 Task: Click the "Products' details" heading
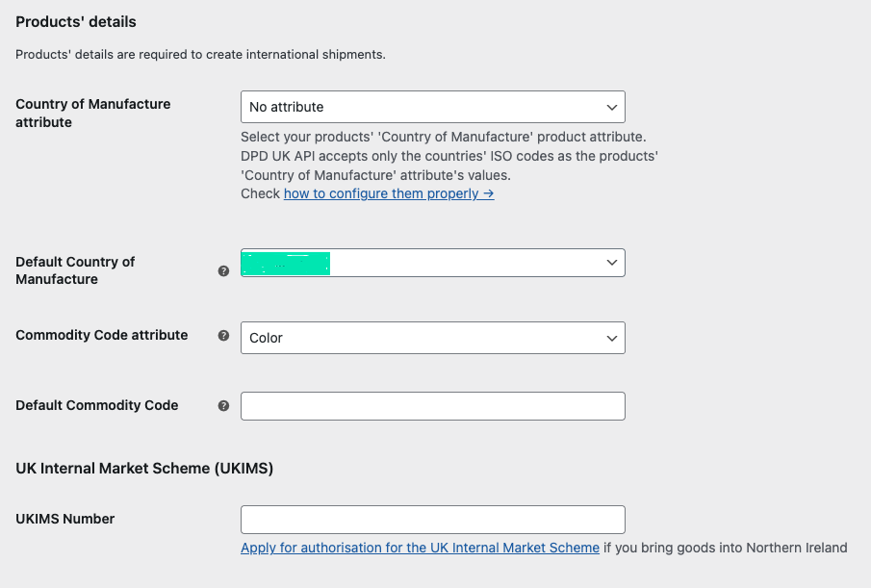[x=75, y=20]
